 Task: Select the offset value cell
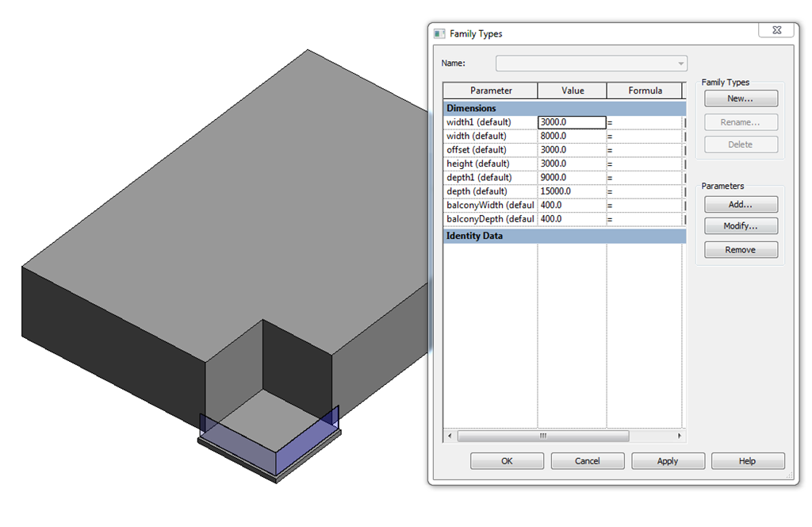pos(572,150)
